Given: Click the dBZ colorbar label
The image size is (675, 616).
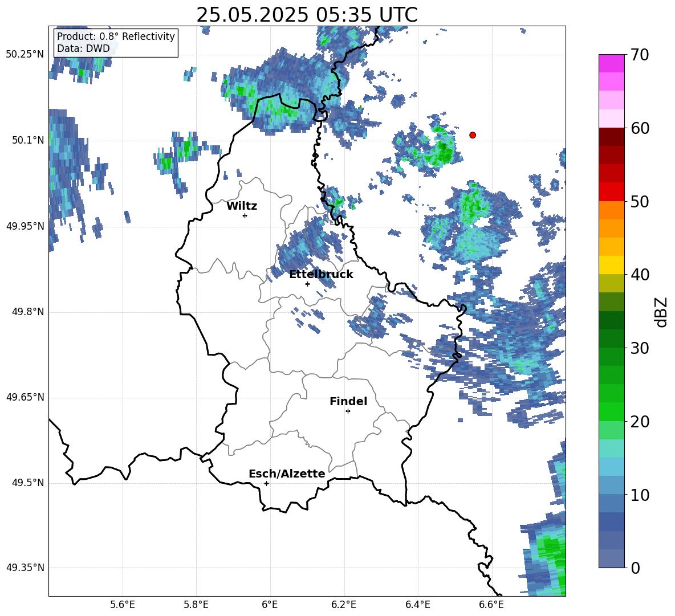Looking at the screenshot, I should [662, 312].
